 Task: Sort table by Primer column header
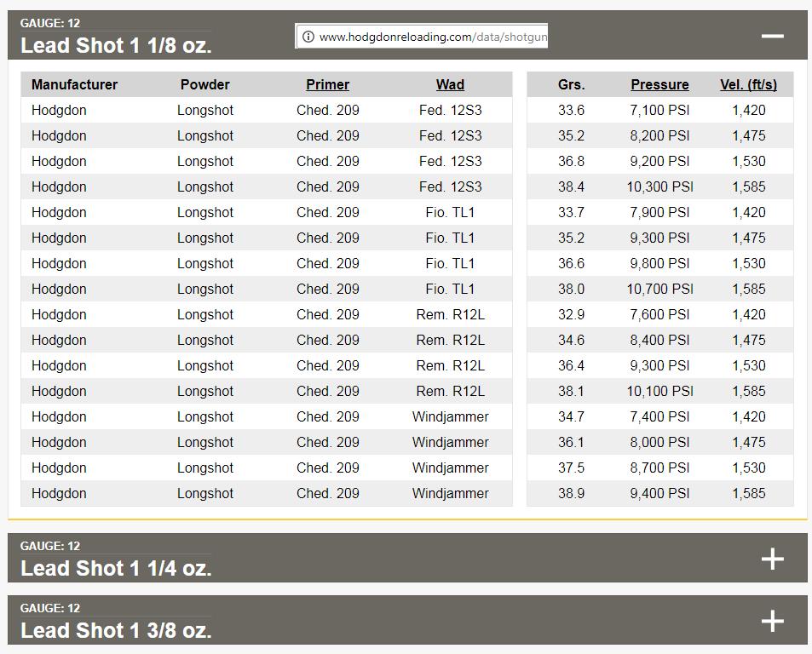327,84
